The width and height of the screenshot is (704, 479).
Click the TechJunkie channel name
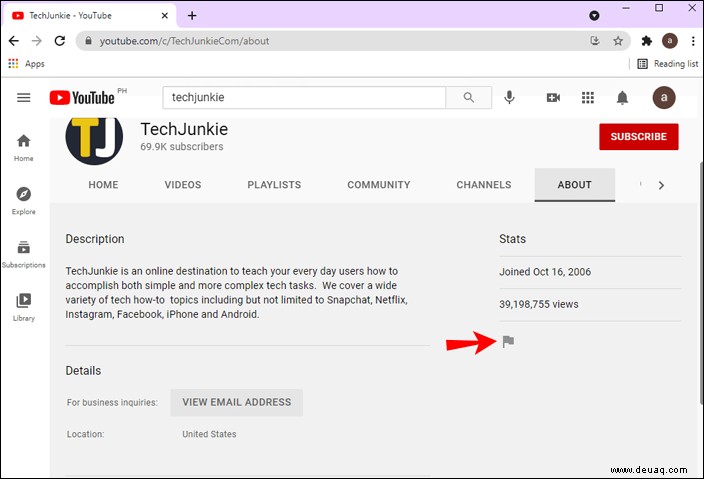[184, 129]
